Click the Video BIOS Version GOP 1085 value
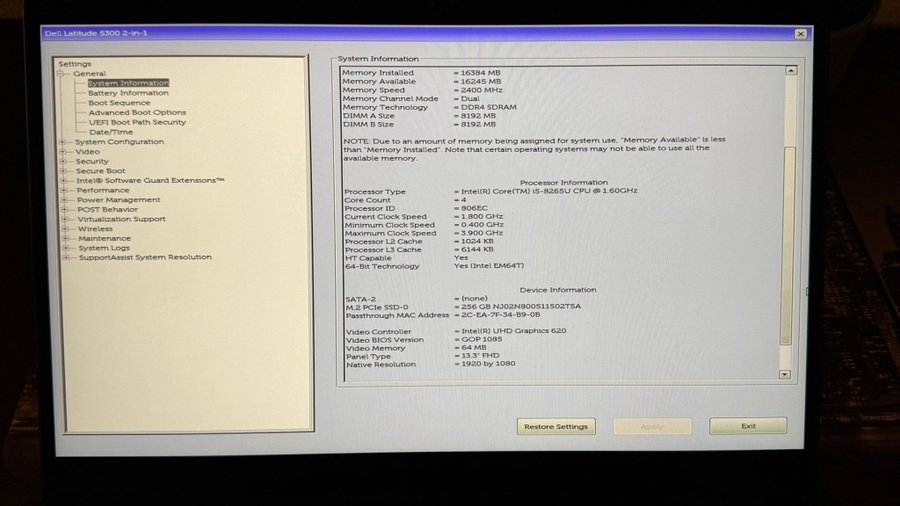The width and height of the screenshot is (900, 506). [482, 340]
